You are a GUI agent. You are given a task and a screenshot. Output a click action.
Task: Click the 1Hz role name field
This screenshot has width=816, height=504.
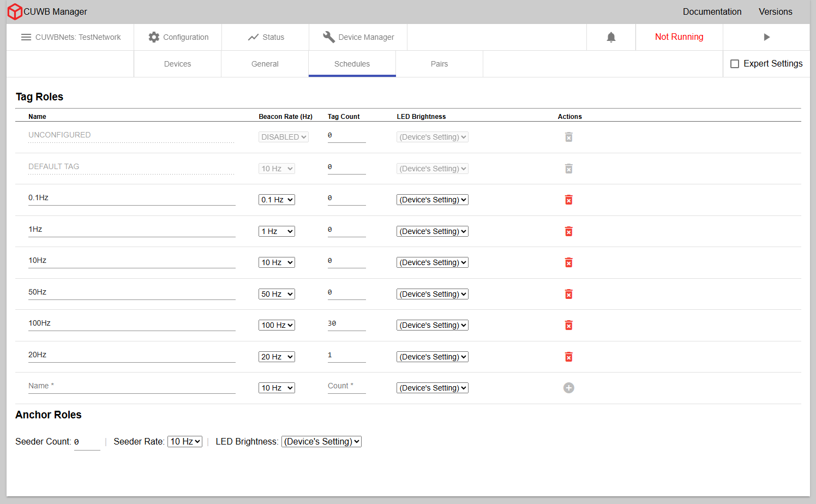click(x=131, y=230)
